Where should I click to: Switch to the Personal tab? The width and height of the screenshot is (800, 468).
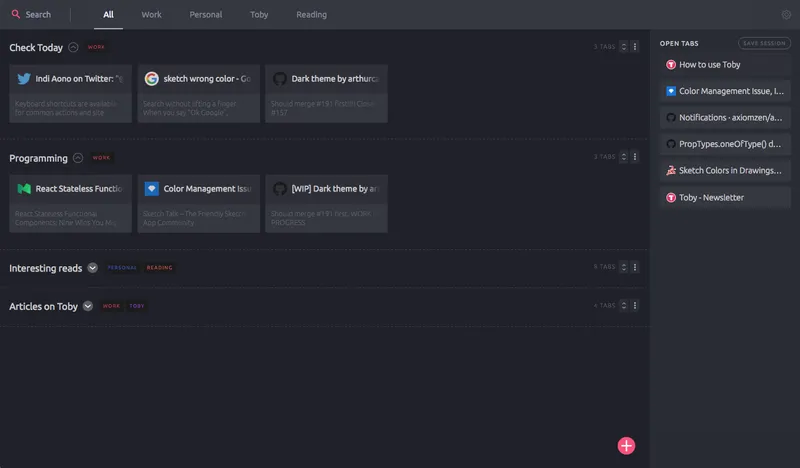tap(206, 15)
